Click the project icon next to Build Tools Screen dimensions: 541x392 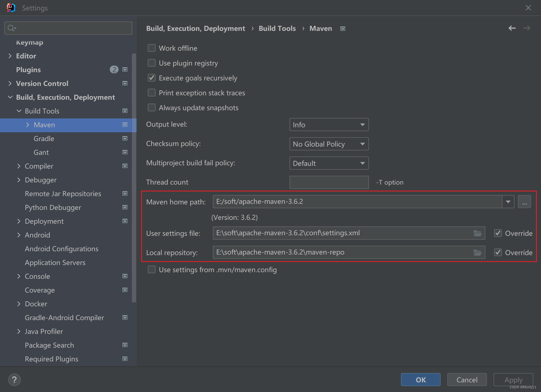[x=125, y=111]
